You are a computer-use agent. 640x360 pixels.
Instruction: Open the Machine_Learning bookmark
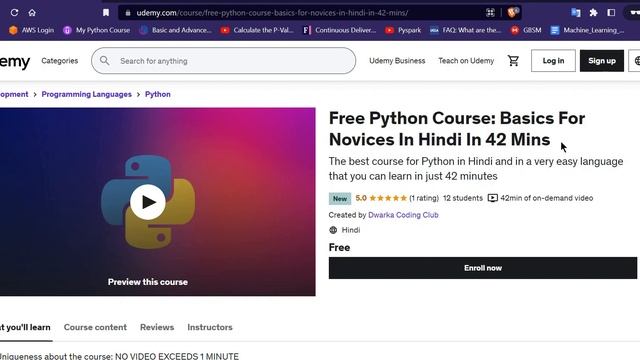[587, 30]
